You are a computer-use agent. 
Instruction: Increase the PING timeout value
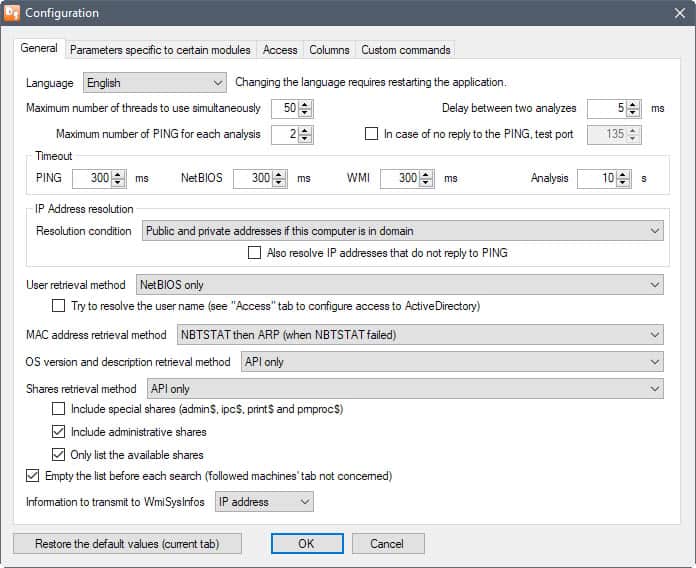click(118, 174)
